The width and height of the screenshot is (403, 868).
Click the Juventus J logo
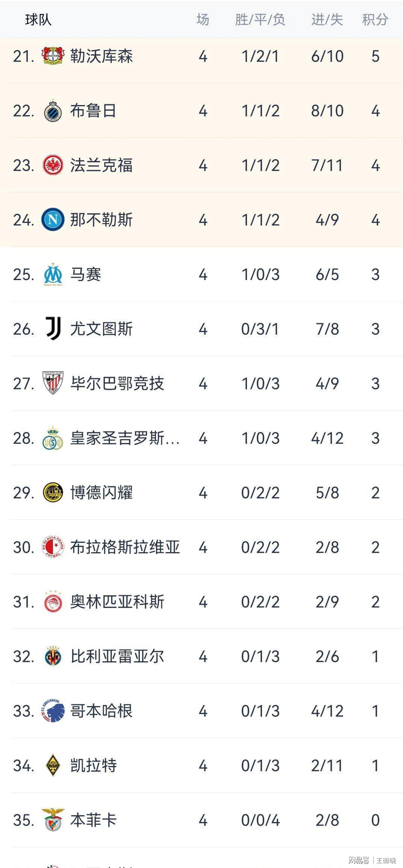pyautogui.click(x=54, y=329)
